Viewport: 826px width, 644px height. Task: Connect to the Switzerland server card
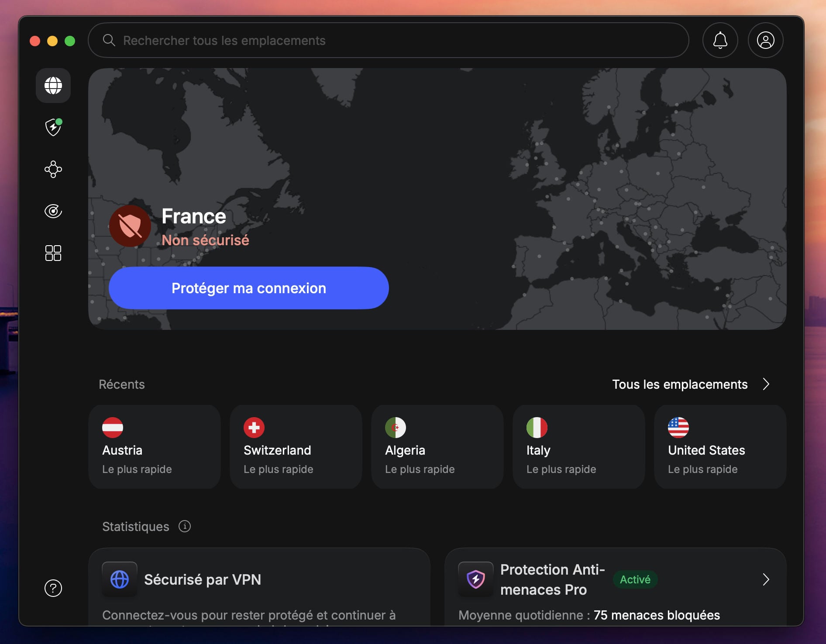click(x=296, y=447)
